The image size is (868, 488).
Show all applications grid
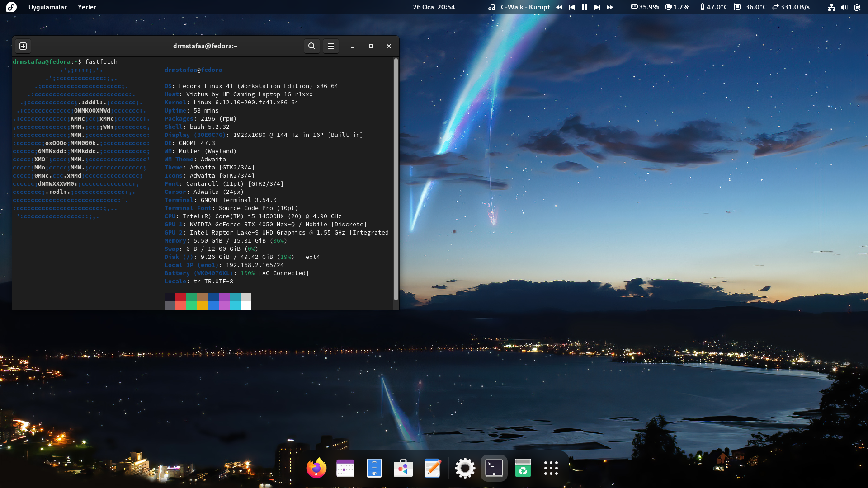tap(551, 468)
